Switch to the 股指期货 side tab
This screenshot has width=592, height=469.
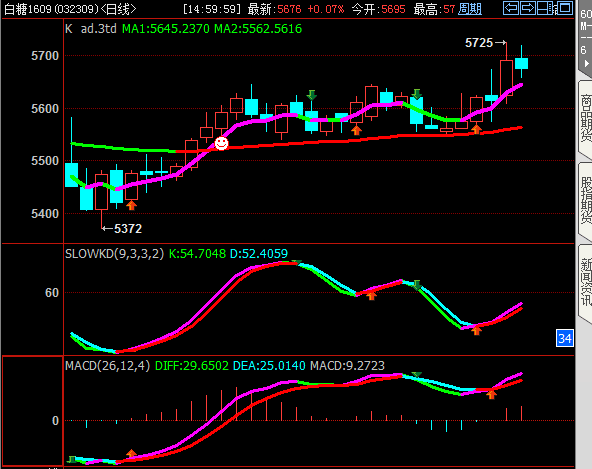click(586, 201)
